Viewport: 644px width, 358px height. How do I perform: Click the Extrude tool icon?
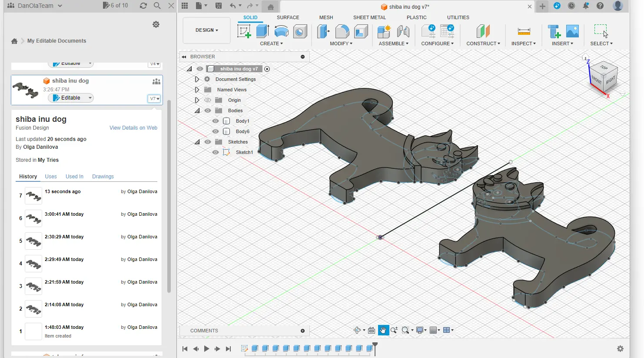tap(262, 31)
